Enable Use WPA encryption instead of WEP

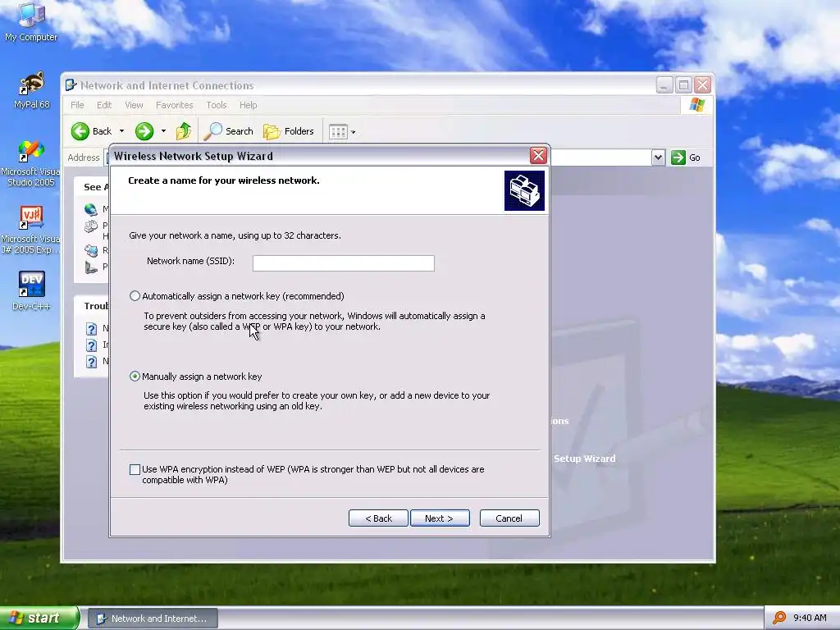tap(135, 470)
